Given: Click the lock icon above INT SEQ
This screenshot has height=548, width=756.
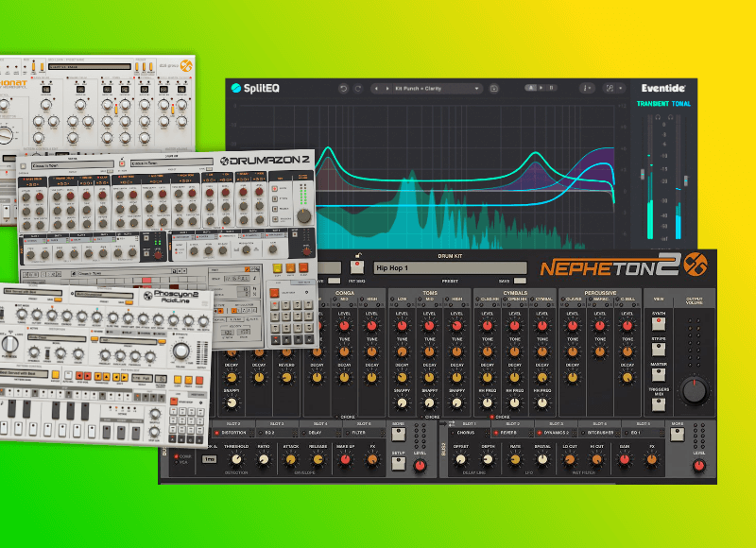Looking at the screenshot, I should click(x=358, y=255).
